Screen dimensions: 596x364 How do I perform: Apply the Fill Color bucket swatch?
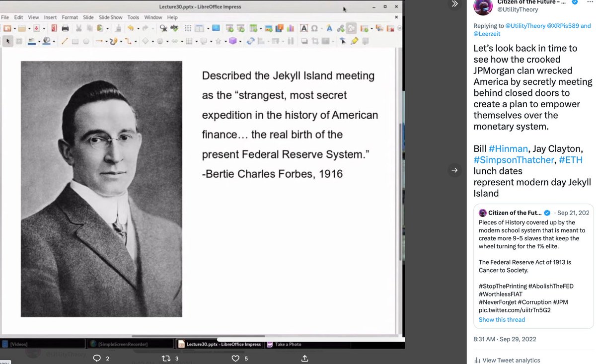point(47,41)
